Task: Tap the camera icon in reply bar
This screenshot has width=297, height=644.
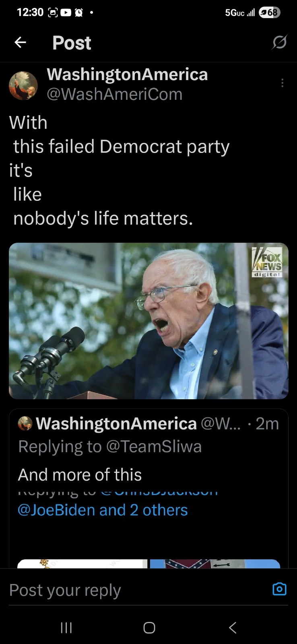Action: pos(279,589)
